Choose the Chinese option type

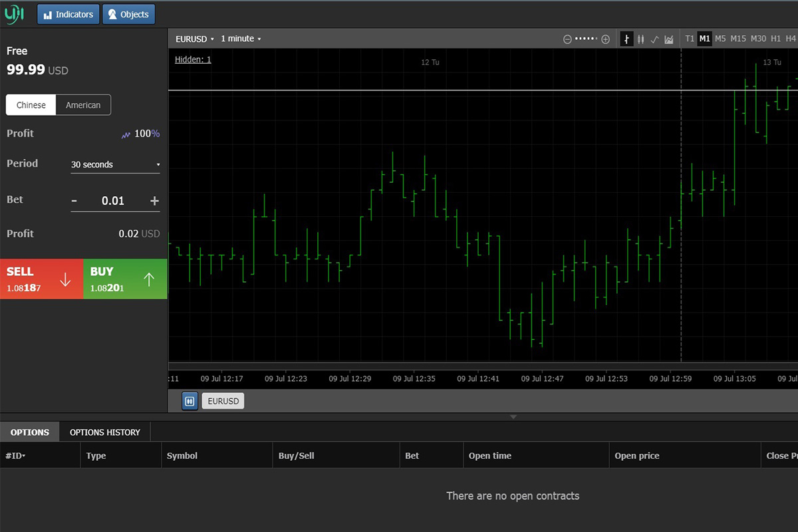click(x=31, y=105)
